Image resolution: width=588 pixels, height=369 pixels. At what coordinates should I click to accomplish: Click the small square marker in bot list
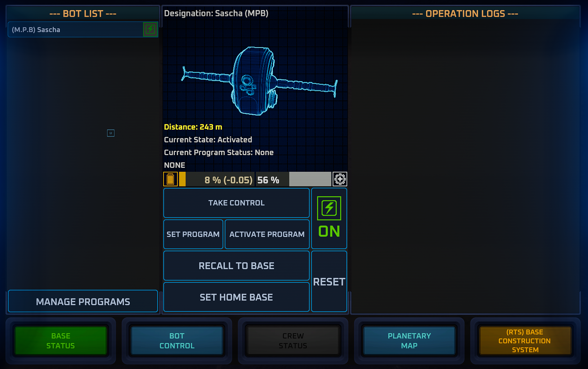pos(111,133)
